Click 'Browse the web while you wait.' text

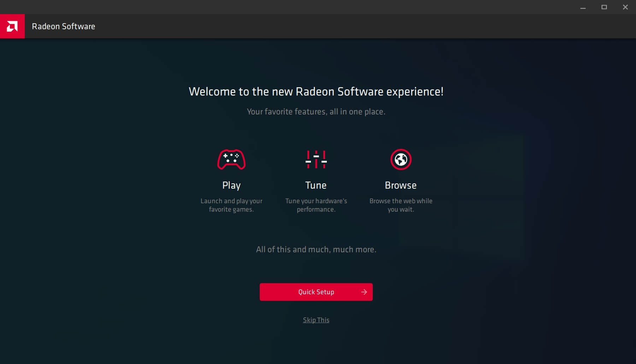[x=401, y=205]
